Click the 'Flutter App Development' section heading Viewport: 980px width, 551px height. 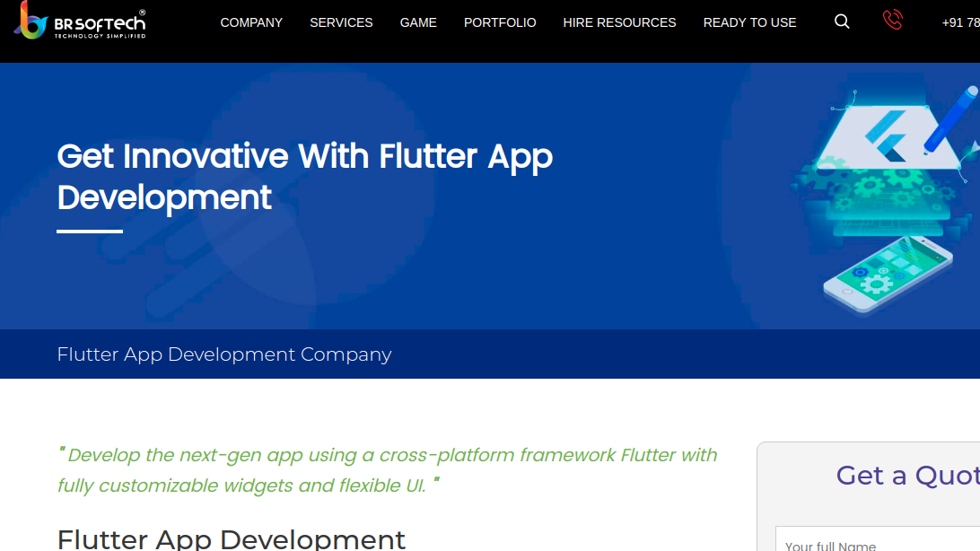(232, 539)
